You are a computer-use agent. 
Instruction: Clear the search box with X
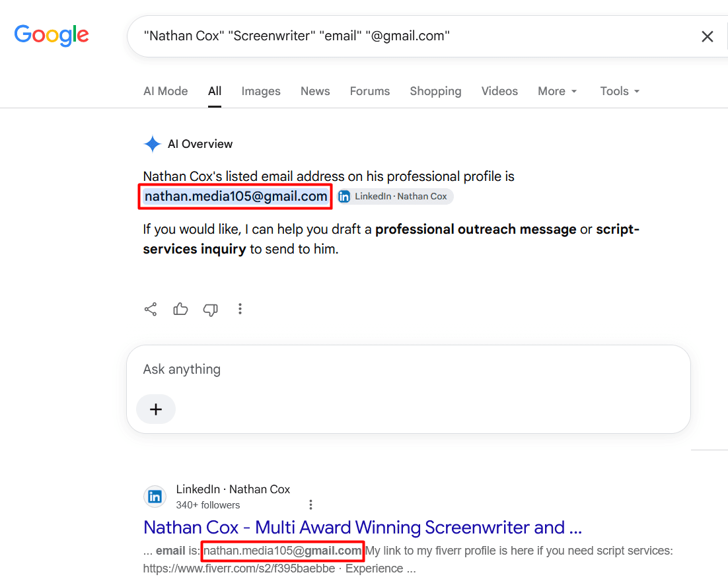click(707, 36)
